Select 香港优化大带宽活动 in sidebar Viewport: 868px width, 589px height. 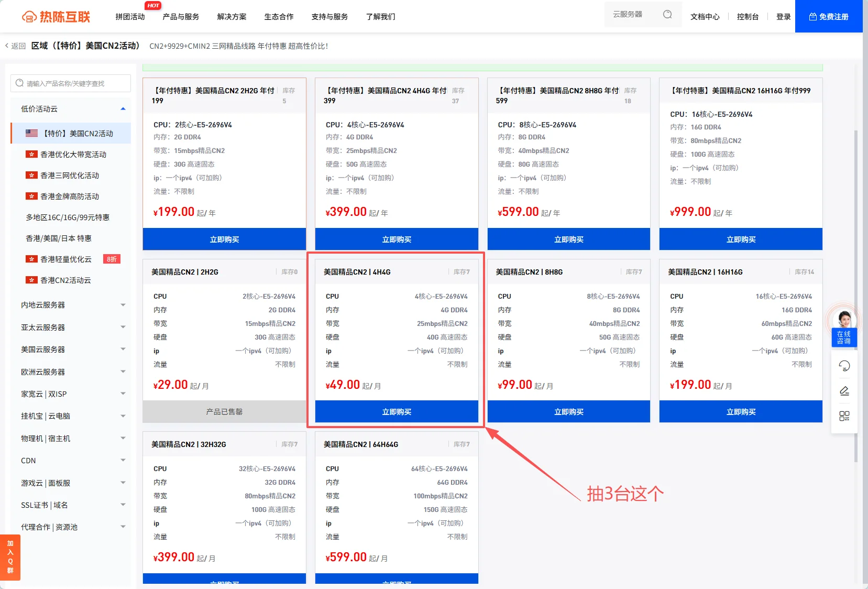[71, 154]
